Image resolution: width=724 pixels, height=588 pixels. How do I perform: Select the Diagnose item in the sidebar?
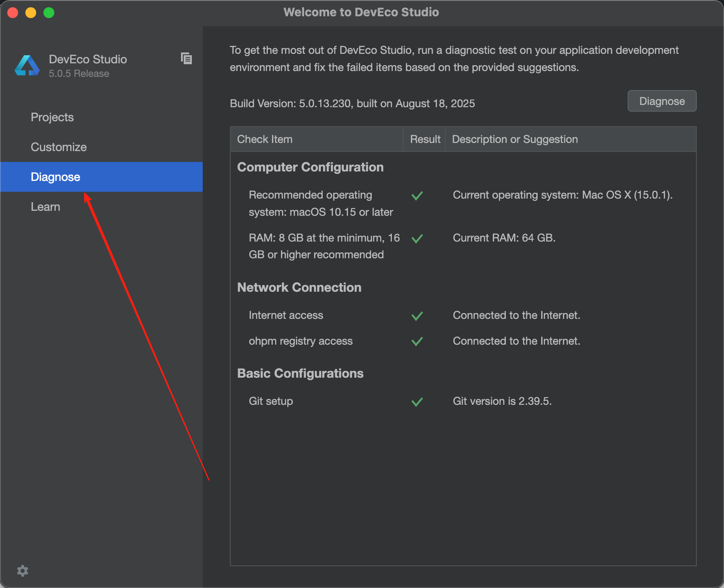tap(55, 177)
